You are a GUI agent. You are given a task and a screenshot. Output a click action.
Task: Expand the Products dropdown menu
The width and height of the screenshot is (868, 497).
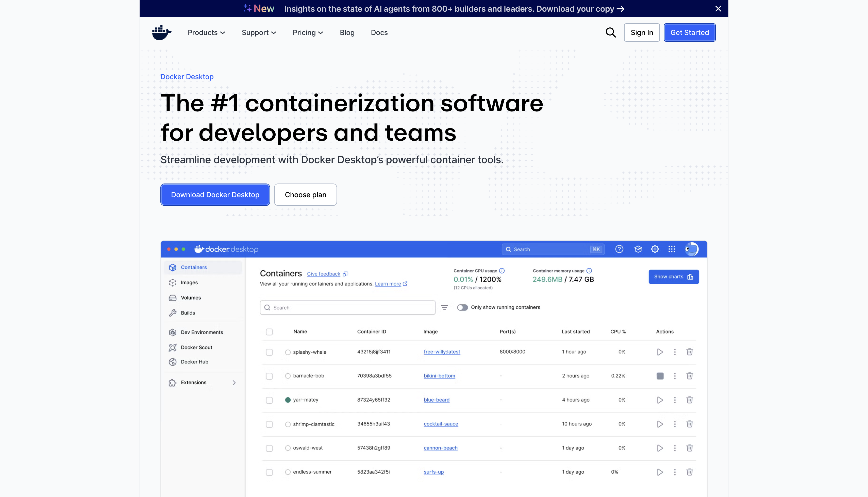pos(206,32)
